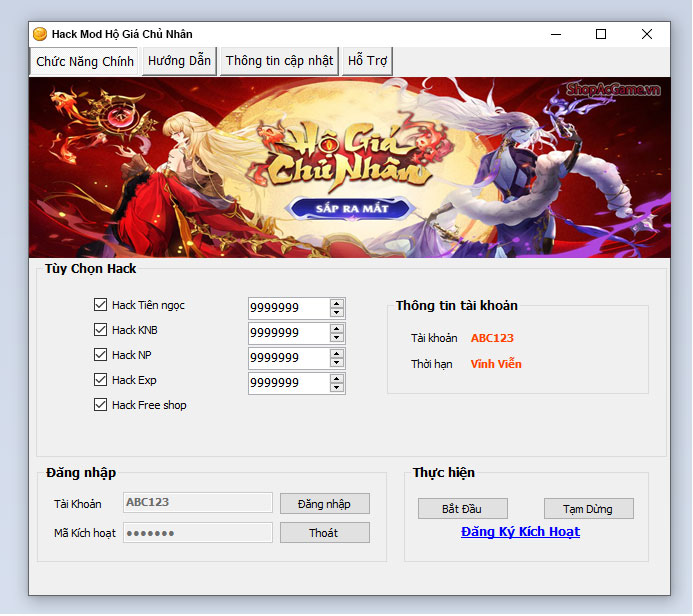This screenshot has width=693, height=616.
Task: Toggle the Hack Tiên ngọc checkbox
Action: [x=100, y=305]
